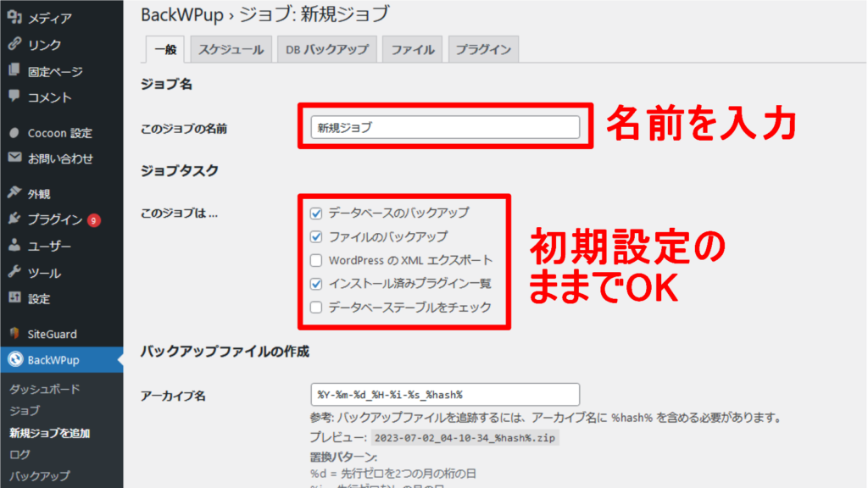Viewport: 868px width, 488px height.
Task: Click the アーカイブ名 field label
Action: click(x=173, y=396)
